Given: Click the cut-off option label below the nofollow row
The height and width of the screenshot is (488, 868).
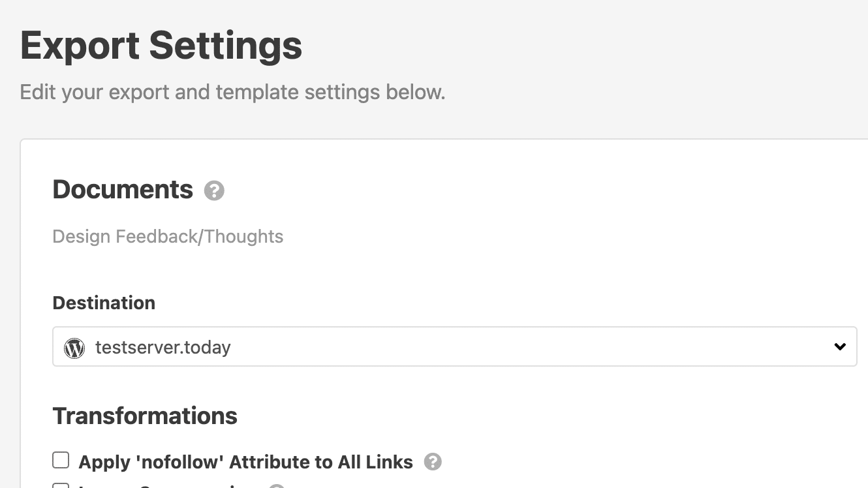Looking at the screenshot, I should click(163, 486).
